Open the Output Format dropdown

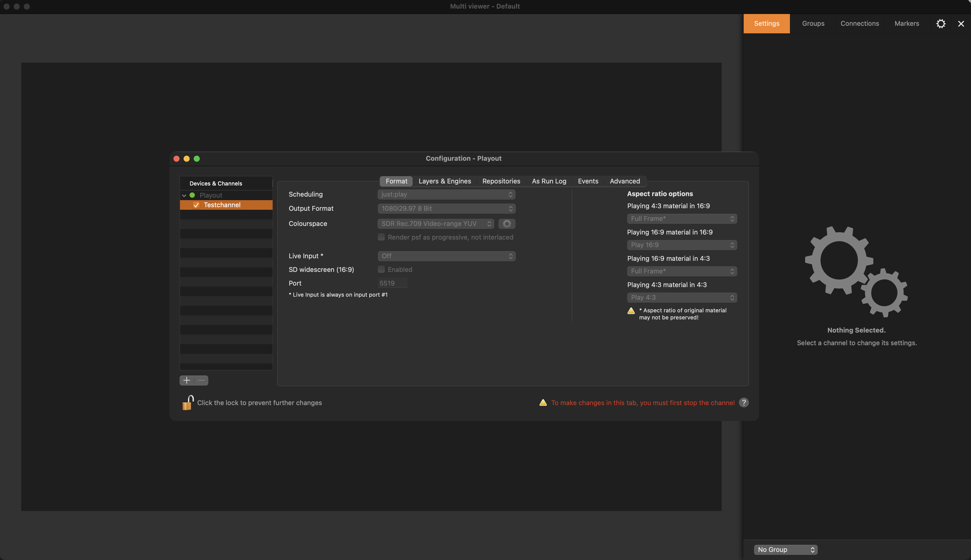(446, 208)
